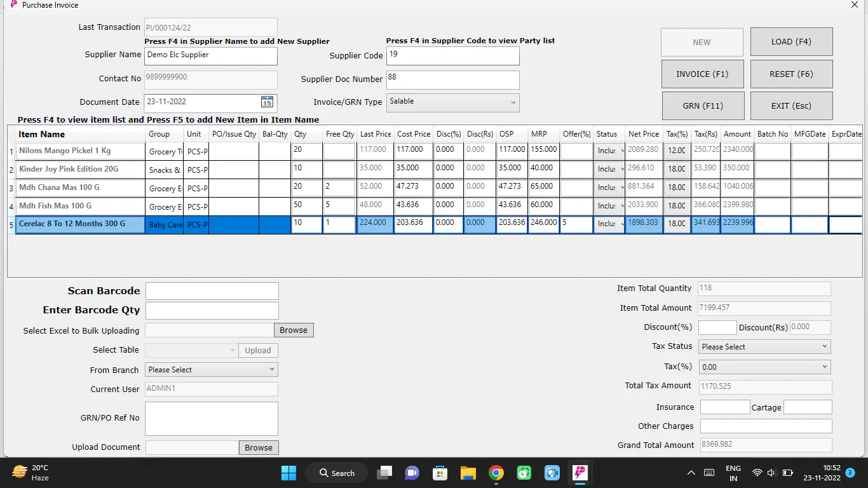The image size is (868, 488).
Task: Open the Tax Status dropdown
Action: click(x=765, y=347)
